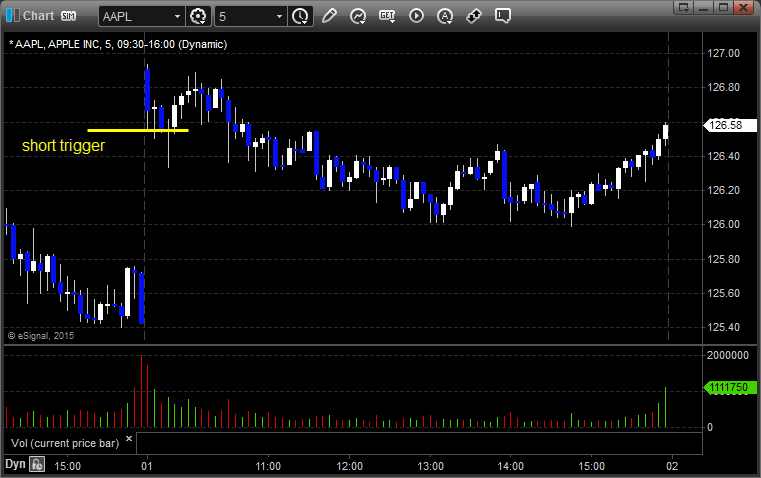Close the Vol study pane

pyautogui.click(x=129, y=439)
